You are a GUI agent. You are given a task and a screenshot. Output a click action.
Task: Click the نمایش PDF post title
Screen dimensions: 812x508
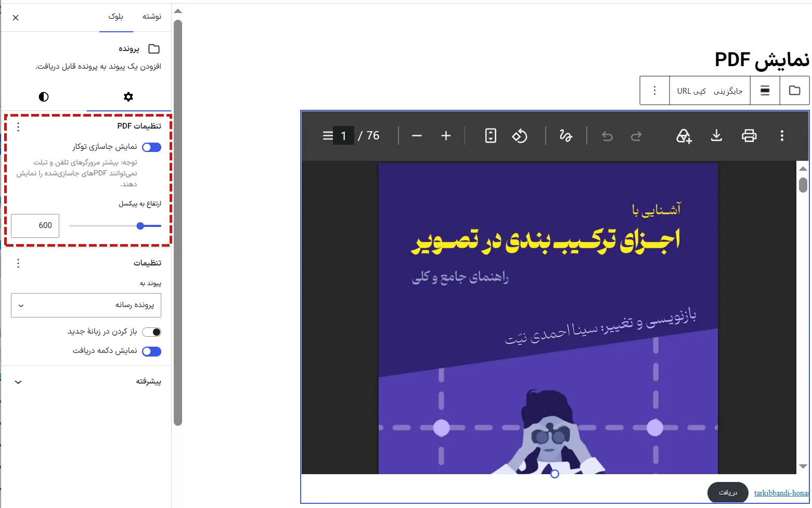click(762, 60)
